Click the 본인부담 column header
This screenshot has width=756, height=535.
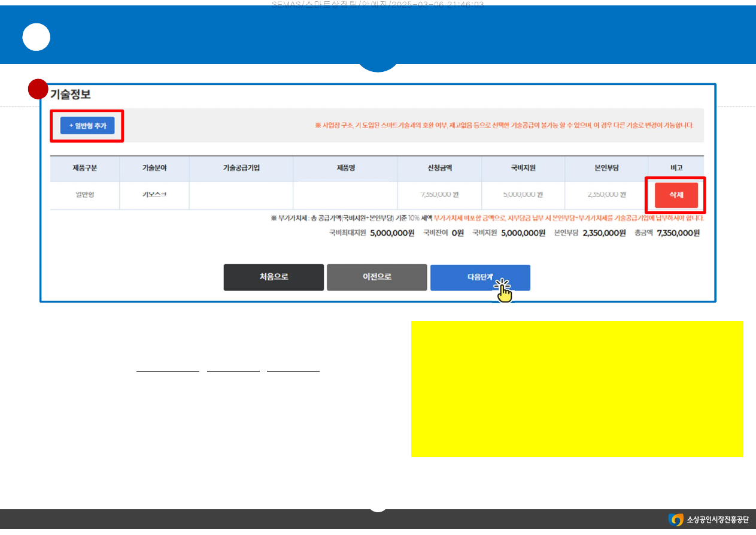coord(606,168)
